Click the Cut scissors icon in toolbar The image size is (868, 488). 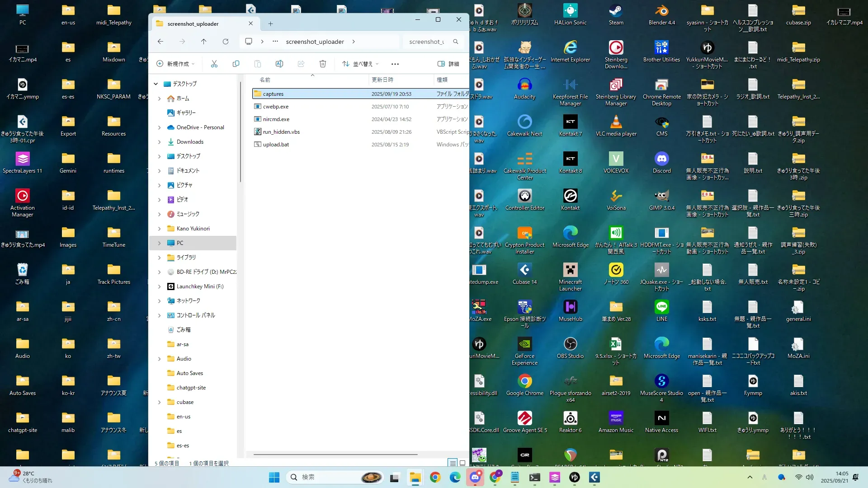214,64
